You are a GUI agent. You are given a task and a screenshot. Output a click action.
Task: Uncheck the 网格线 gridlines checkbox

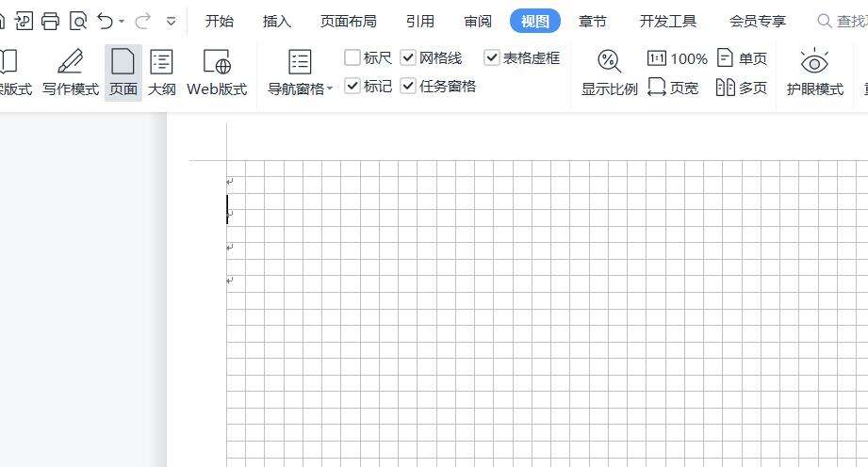point(407,57)
